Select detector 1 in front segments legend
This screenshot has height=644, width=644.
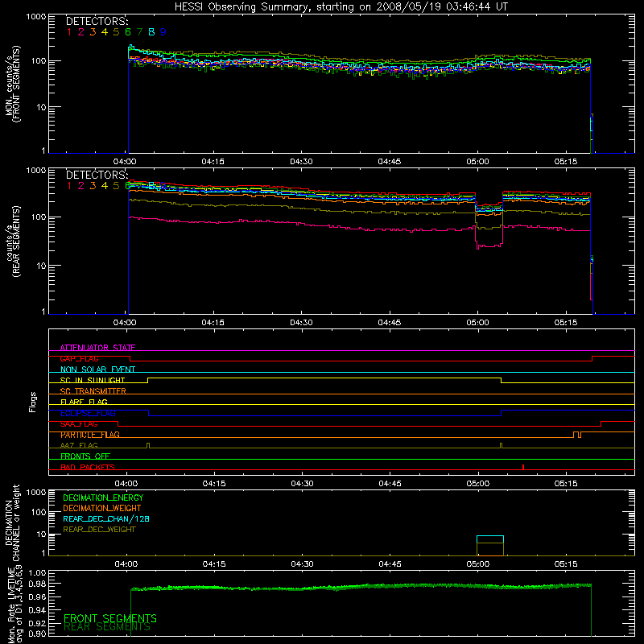(69, 32)
